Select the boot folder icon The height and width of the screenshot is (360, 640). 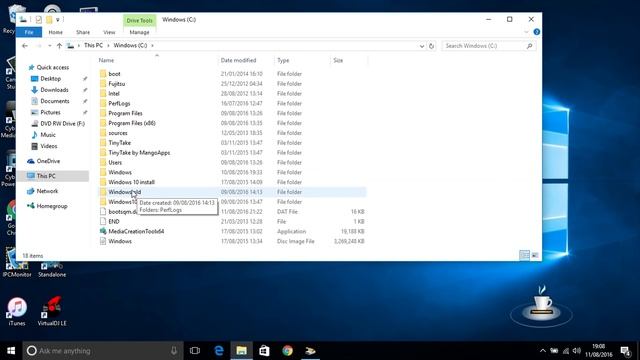pos(103,74)
